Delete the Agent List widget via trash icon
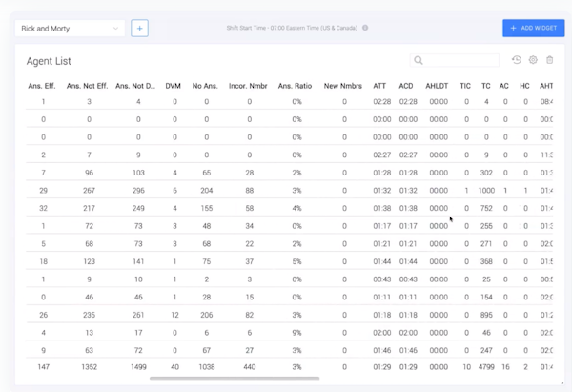572x392 pixels. (549, 60)
